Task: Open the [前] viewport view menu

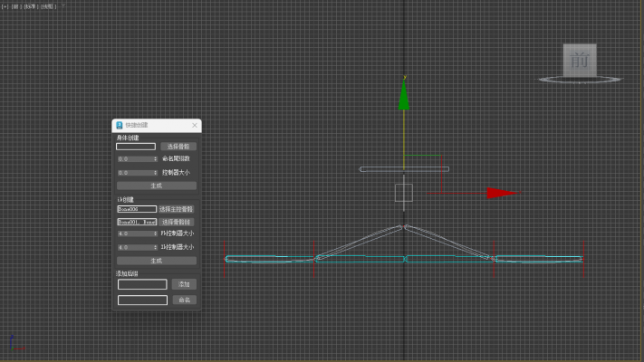Action: coord(15,5)
